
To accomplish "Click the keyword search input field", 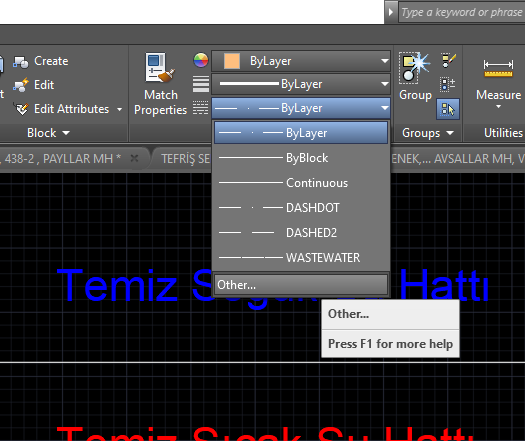I will [462, 12].
